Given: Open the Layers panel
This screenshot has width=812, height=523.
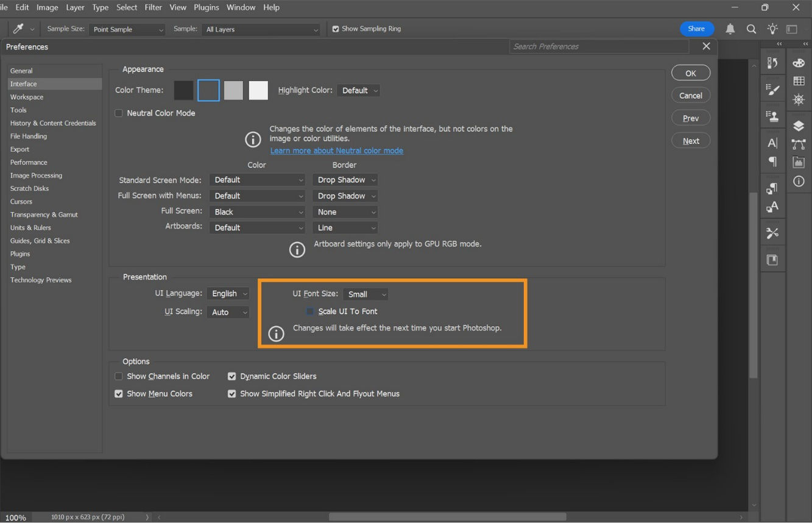Looking at the screenshot, I should pos(798,126).
